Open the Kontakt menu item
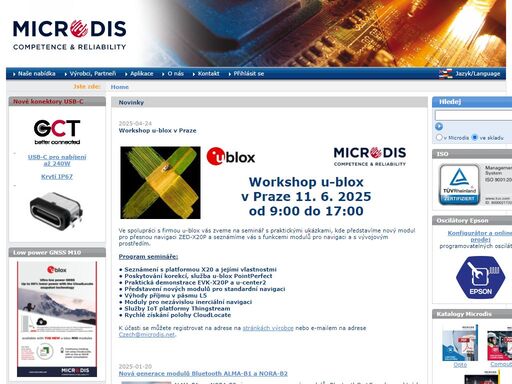The image size is (512, 384). click(208, 73)
